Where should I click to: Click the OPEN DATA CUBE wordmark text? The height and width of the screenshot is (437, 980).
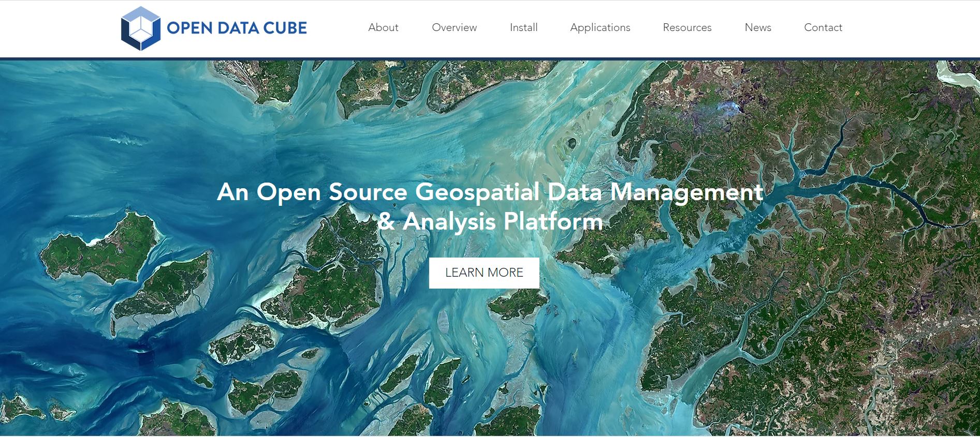(x=237, y=28)
